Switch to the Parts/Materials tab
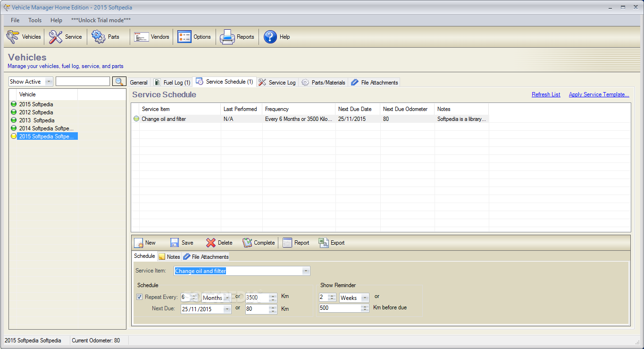This screenshot has width=644, height=349. coord(324,83)
